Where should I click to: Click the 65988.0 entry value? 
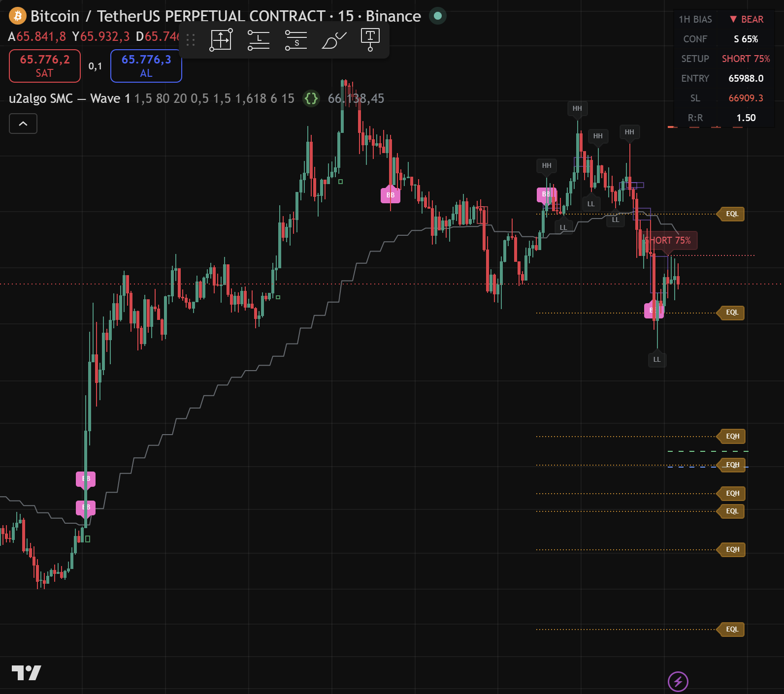746,78
